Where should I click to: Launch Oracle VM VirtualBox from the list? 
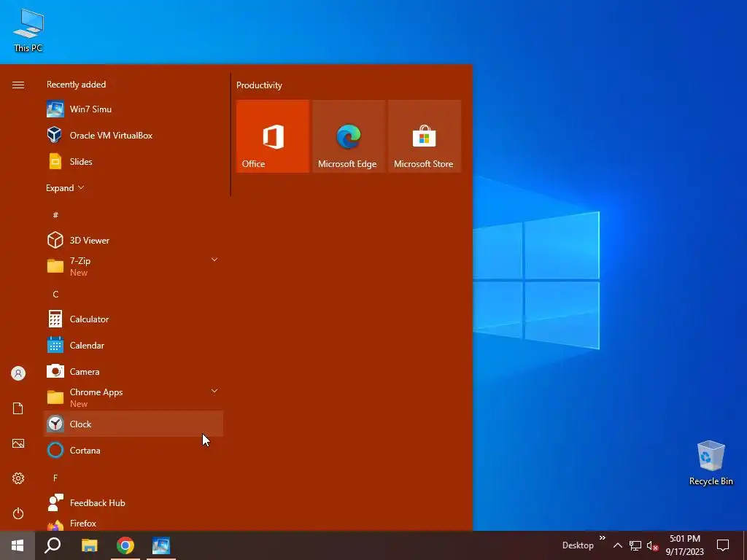point(133,135)
